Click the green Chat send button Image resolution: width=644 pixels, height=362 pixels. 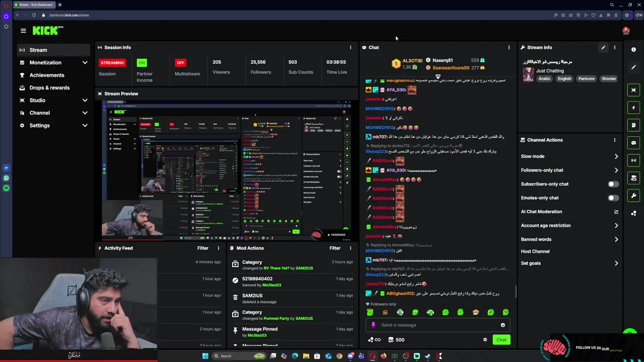tap(501, 340)
